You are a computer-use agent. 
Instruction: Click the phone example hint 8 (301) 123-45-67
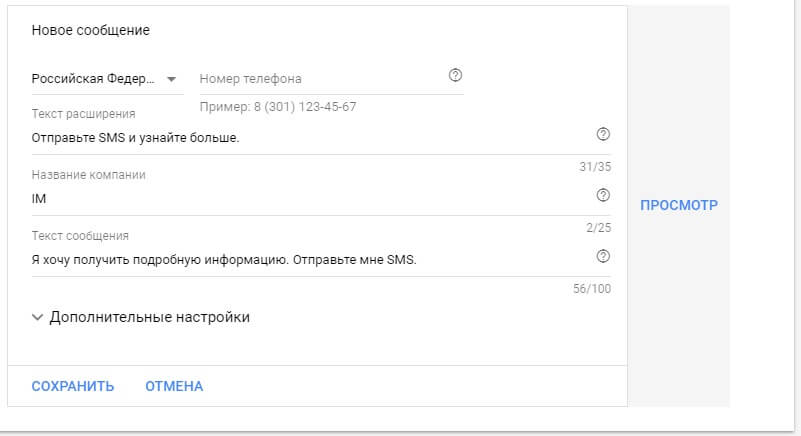click(278, 107)
